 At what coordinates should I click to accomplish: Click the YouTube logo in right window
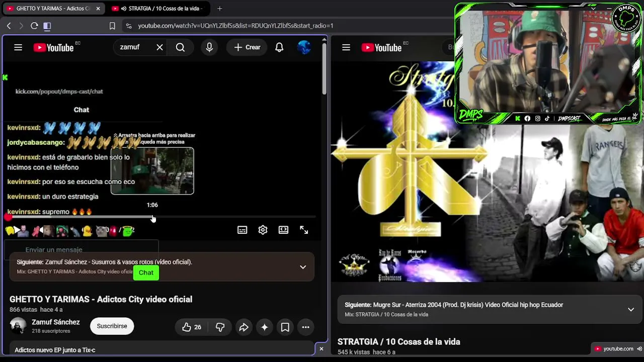pos(381,47)
